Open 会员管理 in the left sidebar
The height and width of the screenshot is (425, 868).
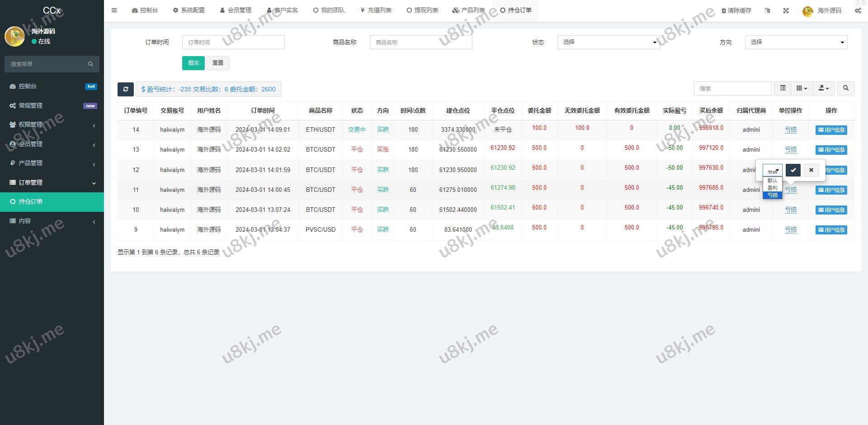(31, 144)
